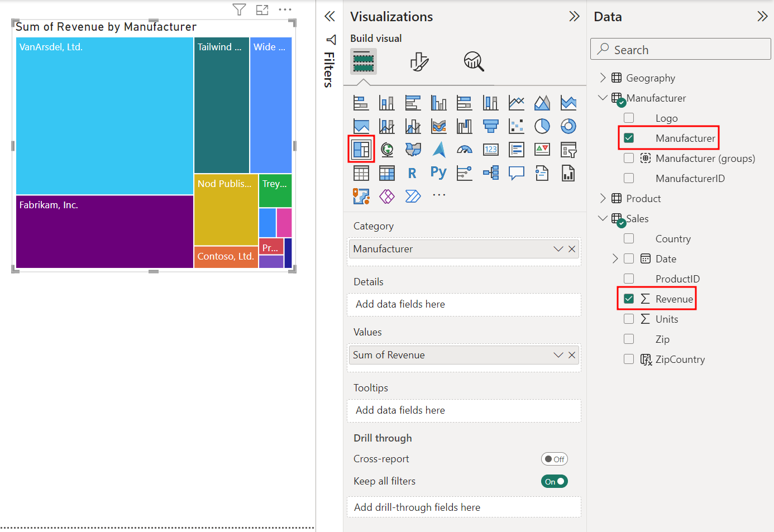
Task: Turn on the Cross-report toggle
Action: pos(555,459)
